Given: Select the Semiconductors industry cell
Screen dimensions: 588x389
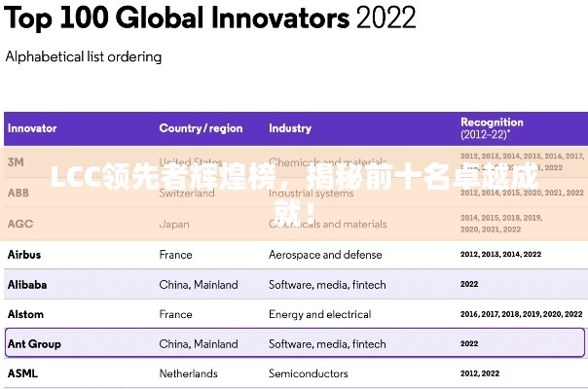Looking at the screenshot, I should [x=309, y=373].
